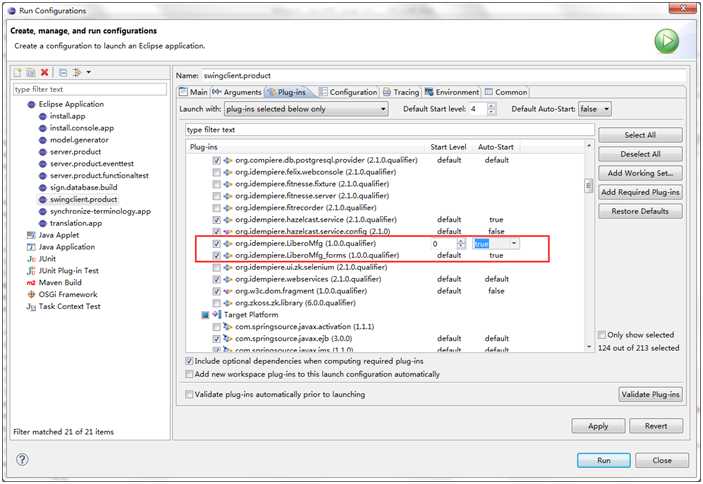Image resolution: width=703 pixels, height=484 pixels.
Task: Click the Java Application icon
Action: [x=31, y=247]
